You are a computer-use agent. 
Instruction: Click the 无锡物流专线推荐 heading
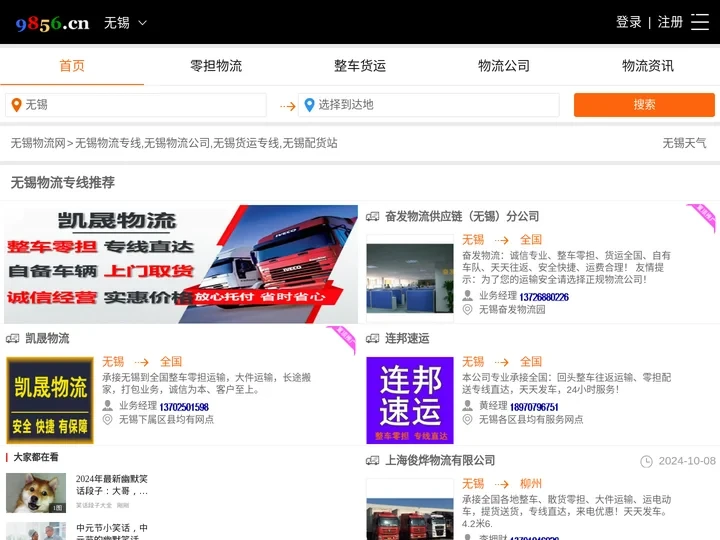point(63,183)
